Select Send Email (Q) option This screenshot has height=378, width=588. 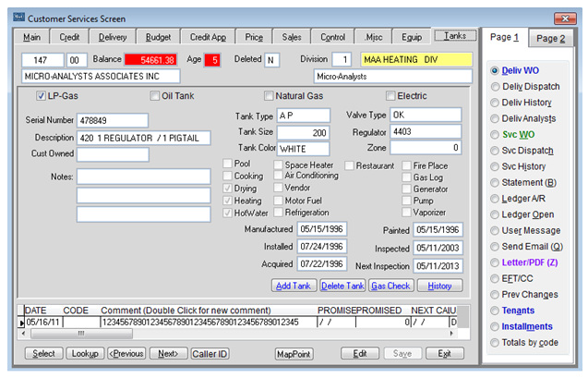(495, 247)
